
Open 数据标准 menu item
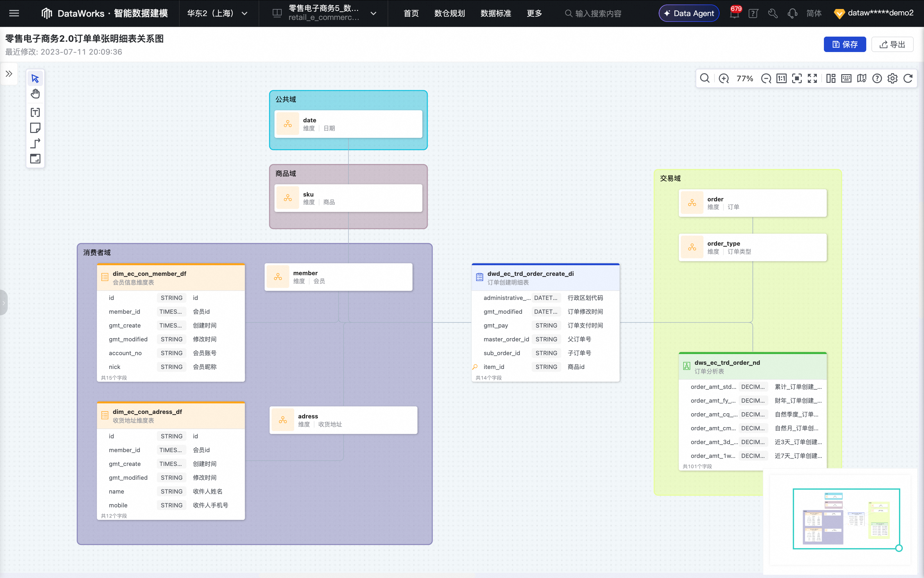496,13
